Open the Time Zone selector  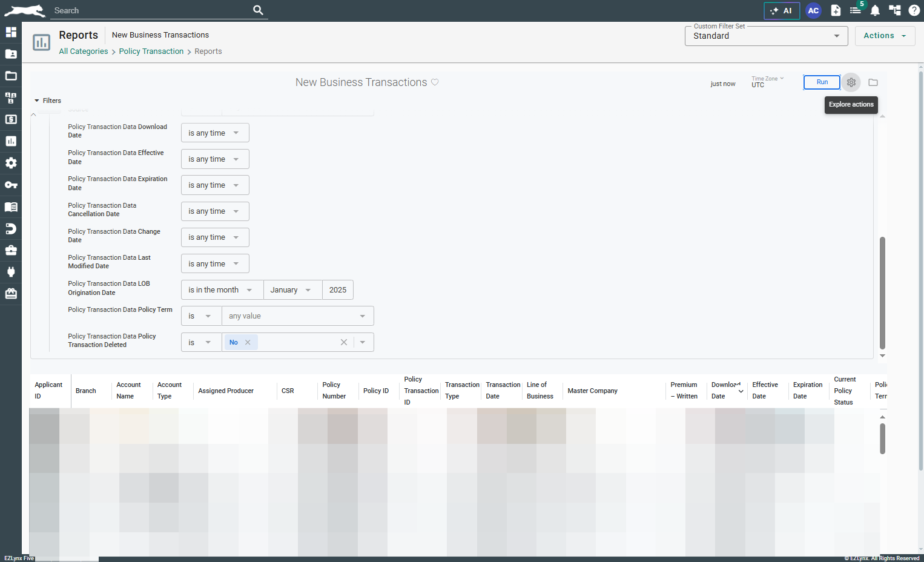pyautogui.click(x=767, y=82)
